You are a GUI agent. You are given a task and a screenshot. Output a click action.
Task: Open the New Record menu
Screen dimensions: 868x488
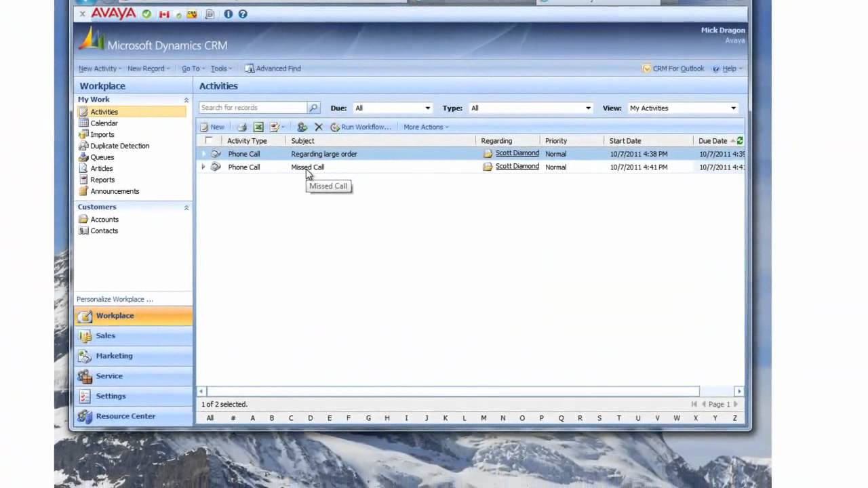coord(149,68)
